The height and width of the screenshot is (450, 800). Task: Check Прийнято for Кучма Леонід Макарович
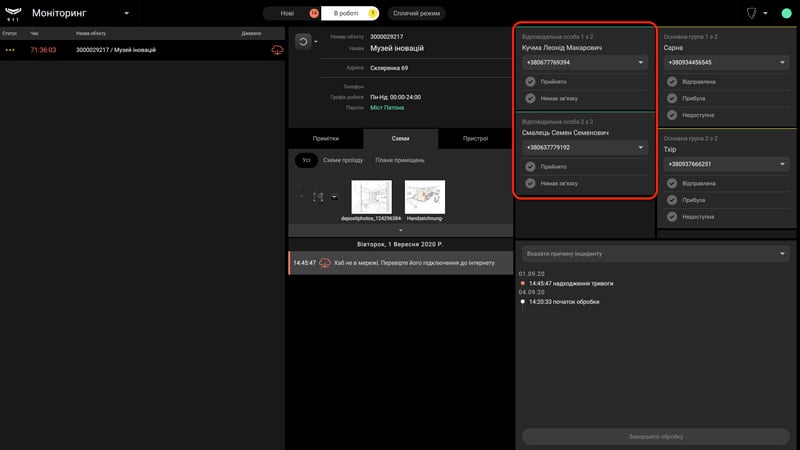tap(530, 82)
